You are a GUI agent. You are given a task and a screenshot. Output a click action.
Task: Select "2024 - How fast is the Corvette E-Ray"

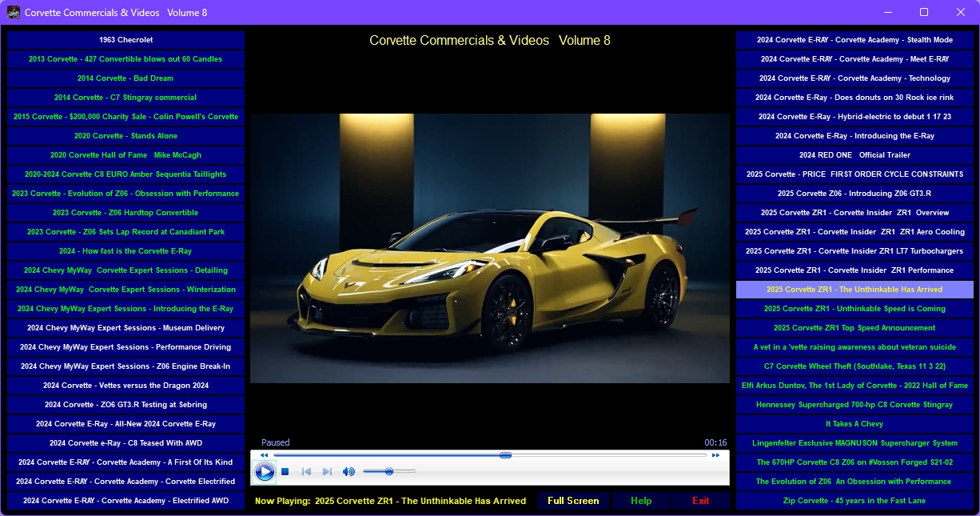click(x=125, y=251)
